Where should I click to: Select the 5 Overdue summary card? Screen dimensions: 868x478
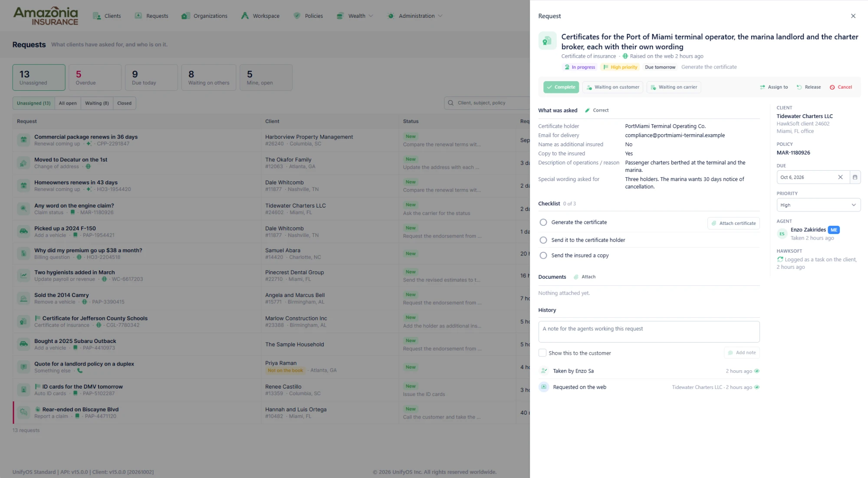coord(95,78)
